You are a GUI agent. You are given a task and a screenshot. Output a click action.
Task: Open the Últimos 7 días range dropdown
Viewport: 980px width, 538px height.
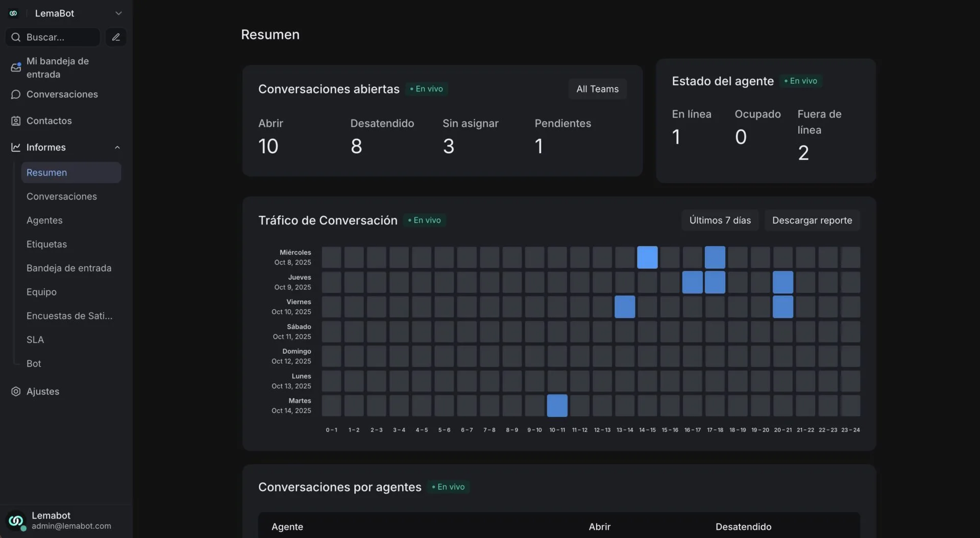point(720,221)
